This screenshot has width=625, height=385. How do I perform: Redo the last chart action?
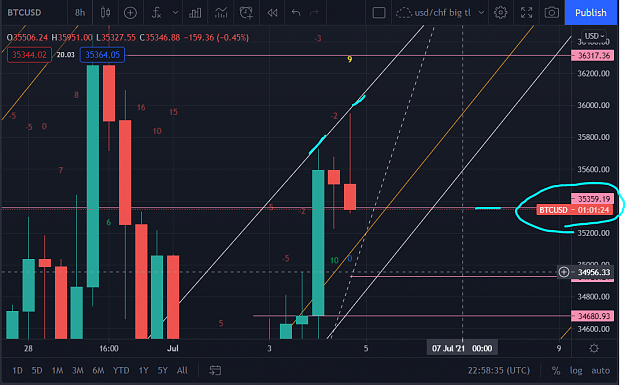pos(314,12)
